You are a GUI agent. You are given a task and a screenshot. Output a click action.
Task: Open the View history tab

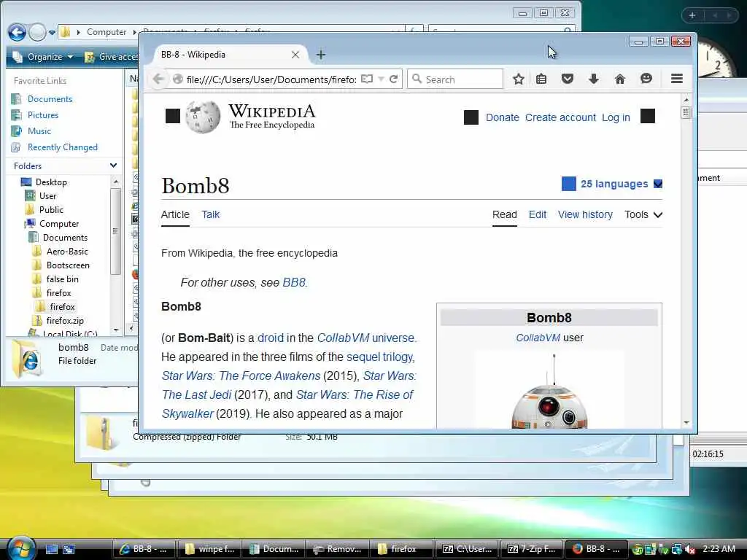585,215
